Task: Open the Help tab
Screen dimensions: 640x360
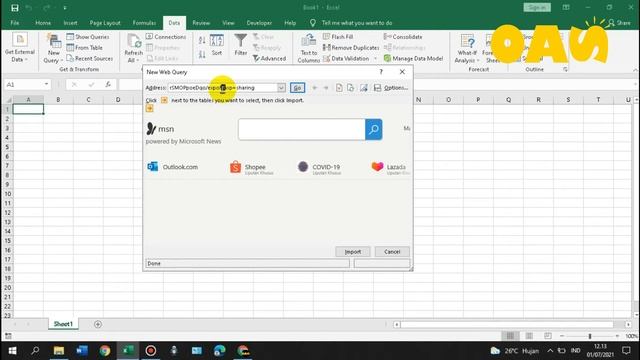Action: pyautogui.click(x=290, y=23)
